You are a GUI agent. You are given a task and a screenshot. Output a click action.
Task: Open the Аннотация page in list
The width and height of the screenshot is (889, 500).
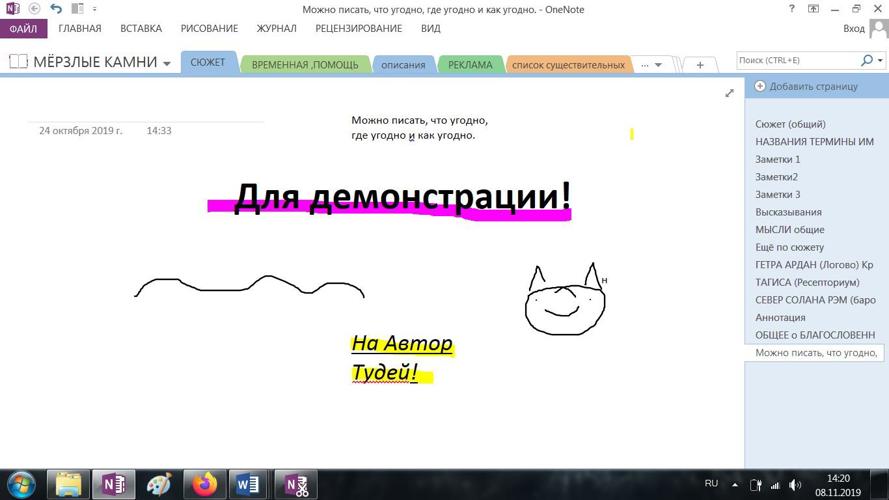click(x=780, y=317)
